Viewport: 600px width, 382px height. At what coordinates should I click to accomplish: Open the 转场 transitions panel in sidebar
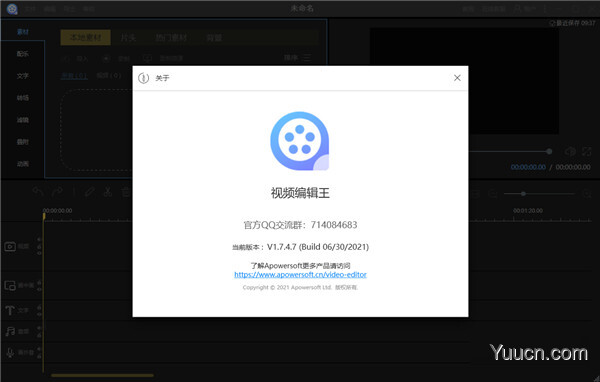[23, 98]
